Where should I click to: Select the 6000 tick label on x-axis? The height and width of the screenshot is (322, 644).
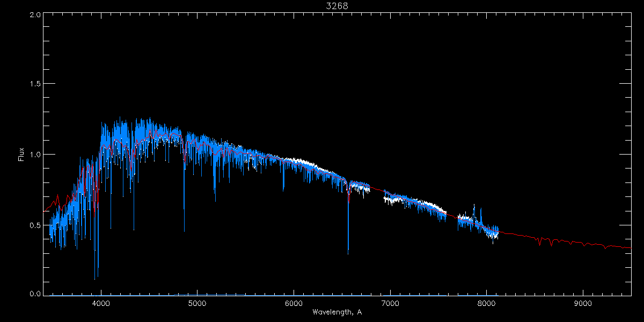pos(294,303)
